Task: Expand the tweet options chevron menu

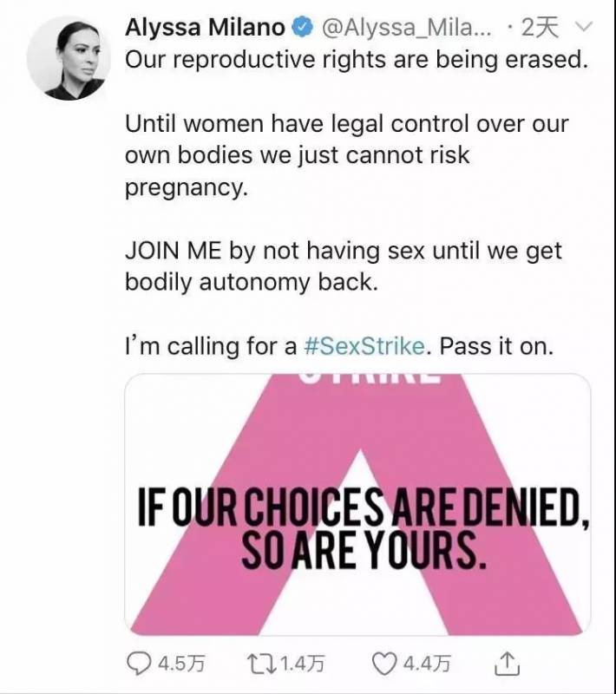Action: tap(583, 28)
